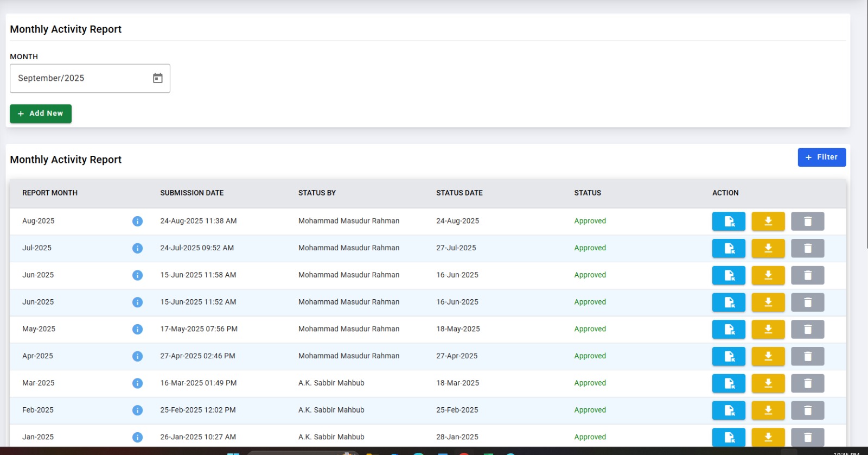
Task: Delete the Jul-2025 report
Action: 807,248
